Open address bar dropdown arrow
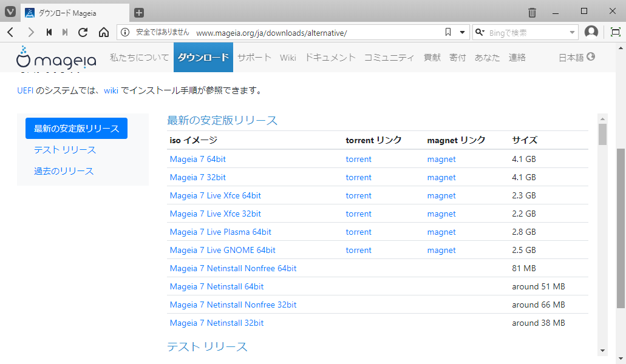The image size is (626, 364). [462, 32]
